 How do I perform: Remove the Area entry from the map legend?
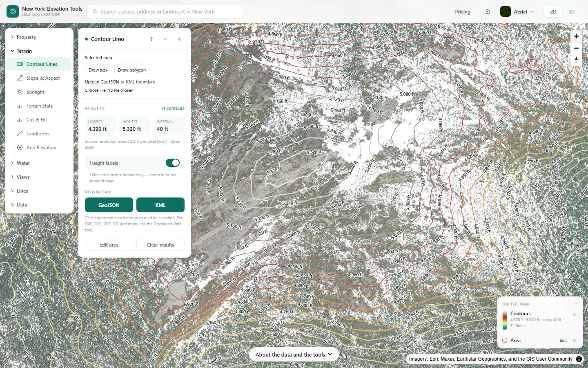(574, 341)
